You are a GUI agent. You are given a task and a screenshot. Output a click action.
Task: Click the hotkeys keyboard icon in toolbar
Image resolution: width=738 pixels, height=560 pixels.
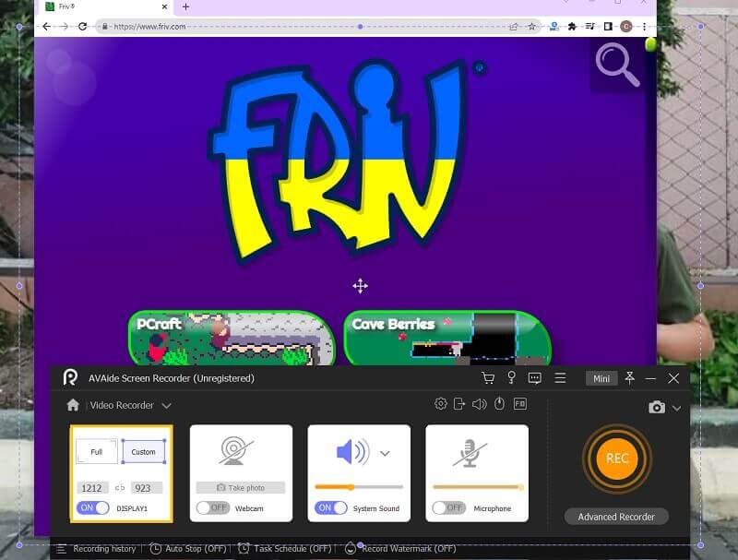click(520, 404)
